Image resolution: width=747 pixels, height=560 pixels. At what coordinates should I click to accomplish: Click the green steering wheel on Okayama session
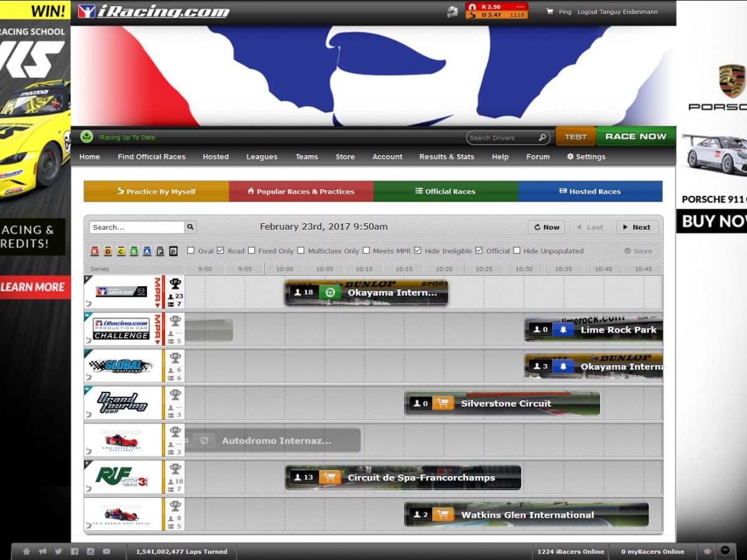tap(330, 292)
